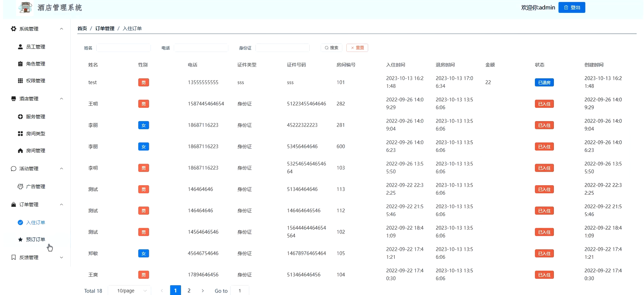The image size is (644, 295).
Task: Click the Total 18 count text
Action: pyautogui.click(x=93, y=291)
